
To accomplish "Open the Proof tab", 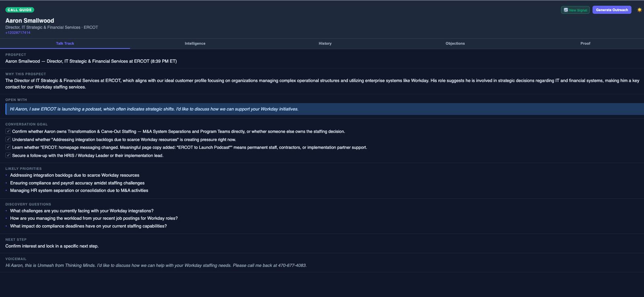I will tap(585, 44).
